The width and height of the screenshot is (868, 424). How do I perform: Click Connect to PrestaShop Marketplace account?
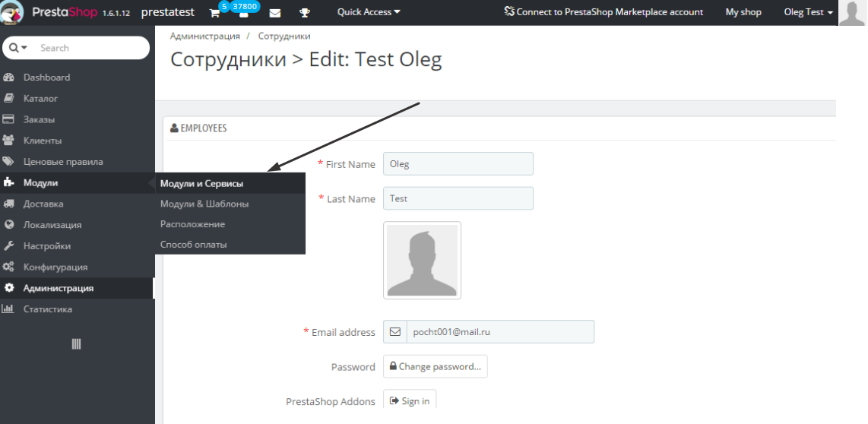[x=604, y=11]
